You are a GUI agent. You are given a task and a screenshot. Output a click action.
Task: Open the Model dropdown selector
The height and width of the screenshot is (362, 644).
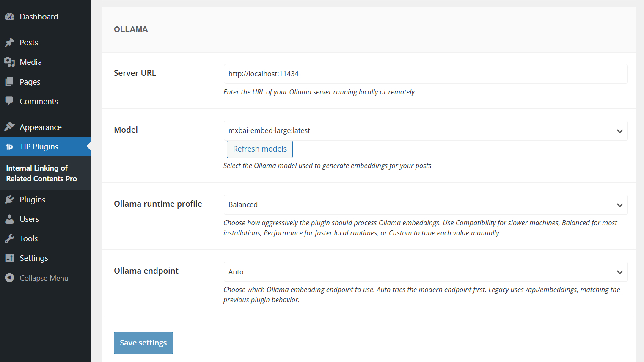tap(425, 131)
